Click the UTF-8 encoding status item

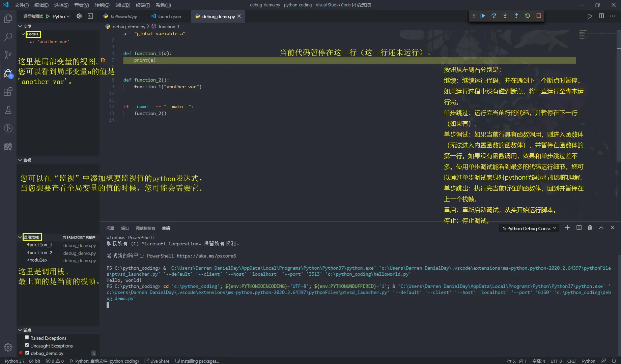pos(556,361)
